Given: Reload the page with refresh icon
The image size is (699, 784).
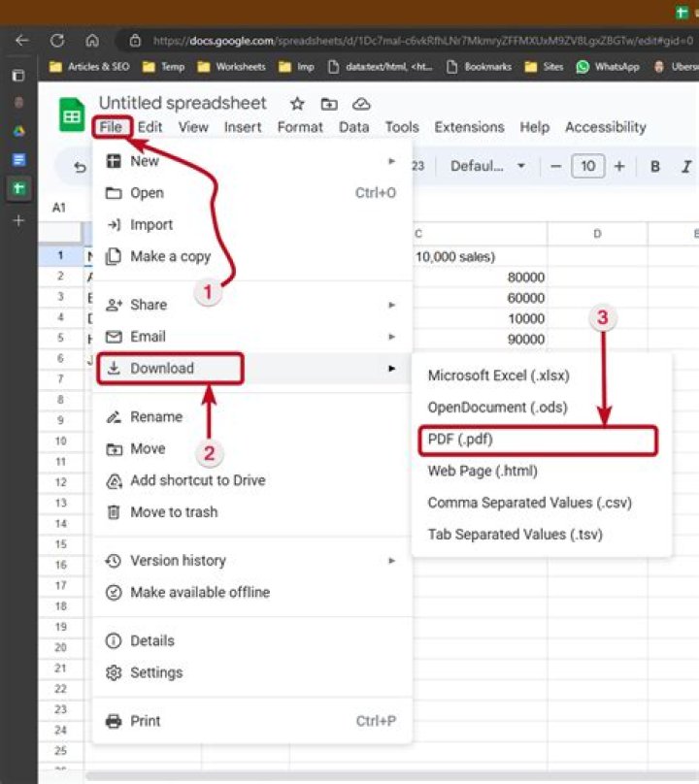Looking at the screenshot, I should pyautogui.click(x=57, y=41).
